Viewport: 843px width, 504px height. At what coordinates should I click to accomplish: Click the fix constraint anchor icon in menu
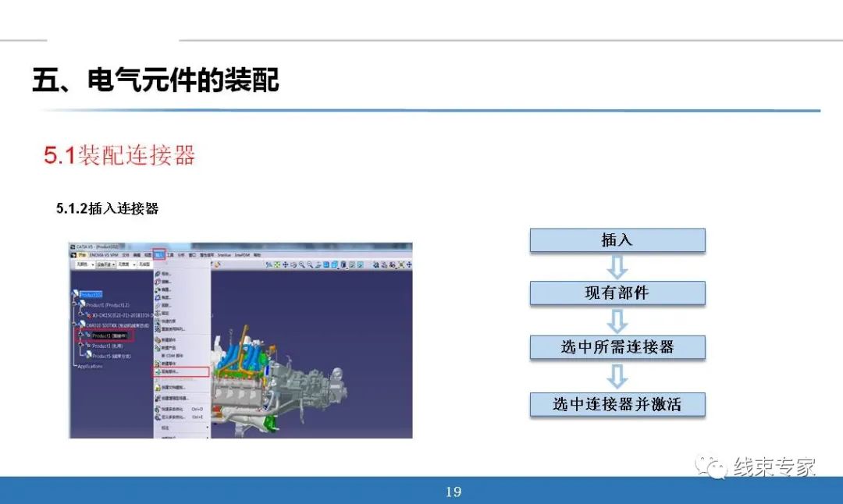pyautogui.click(x=158, y=314)
